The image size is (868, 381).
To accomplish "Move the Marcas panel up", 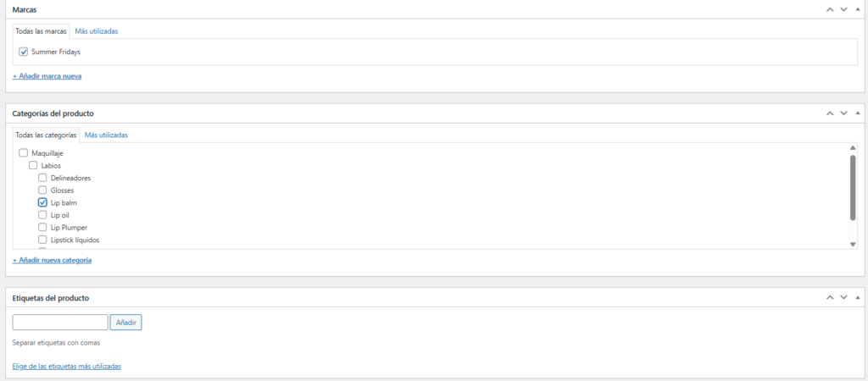I will click(830, 9).
